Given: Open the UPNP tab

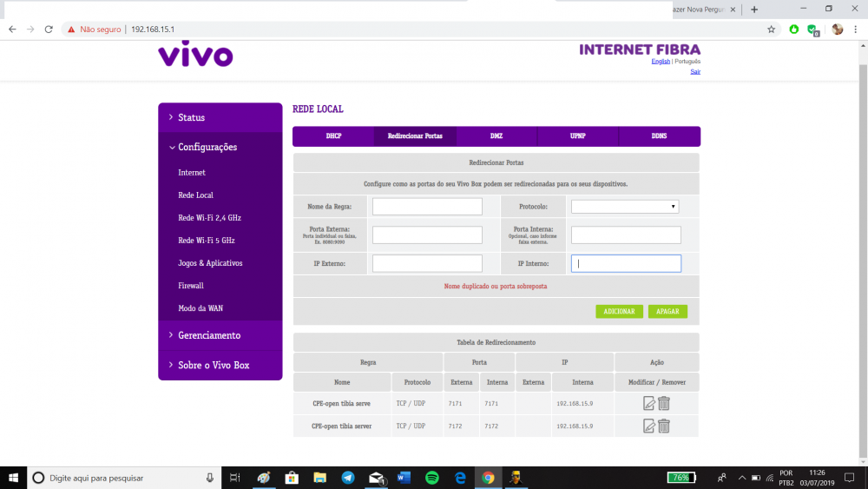Looking at the screenshot, I should coord(577,136).
